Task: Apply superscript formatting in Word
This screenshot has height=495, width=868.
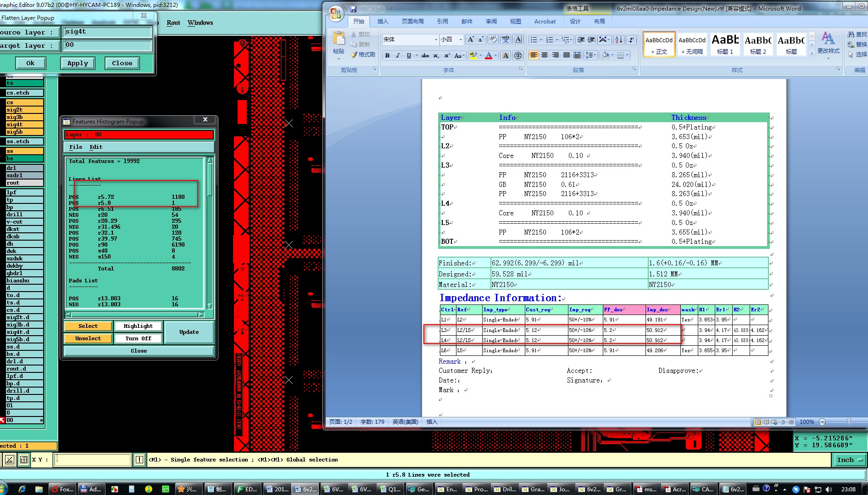Action: pyautogui.click(x=446, y=56)
